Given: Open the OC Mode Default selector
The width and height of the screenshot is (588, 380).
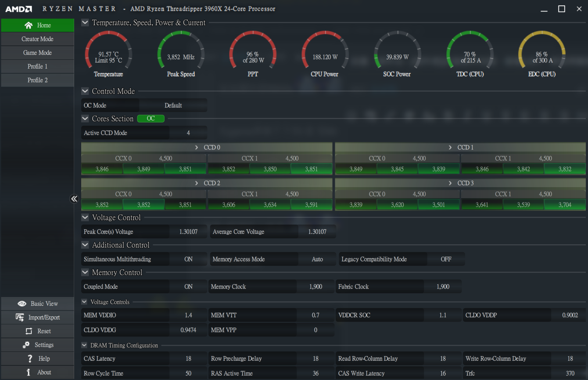Looking at the screenshot, I should click(x=173, y=105).
